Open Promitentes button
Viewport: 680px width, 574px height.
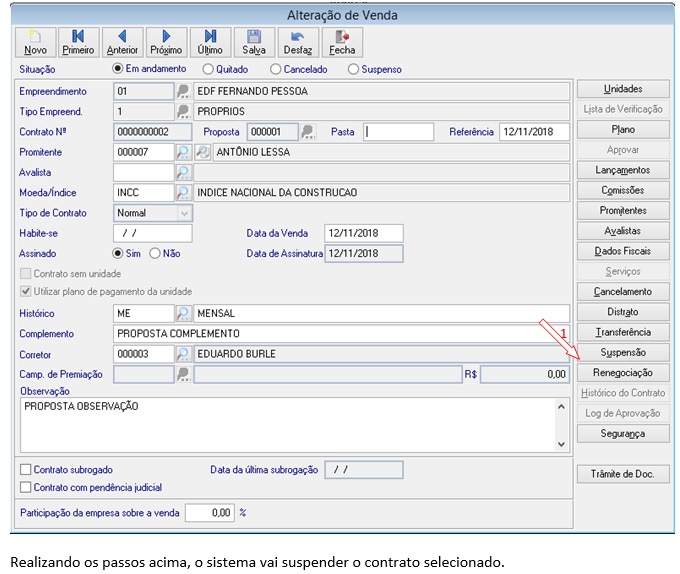[623, 211]
